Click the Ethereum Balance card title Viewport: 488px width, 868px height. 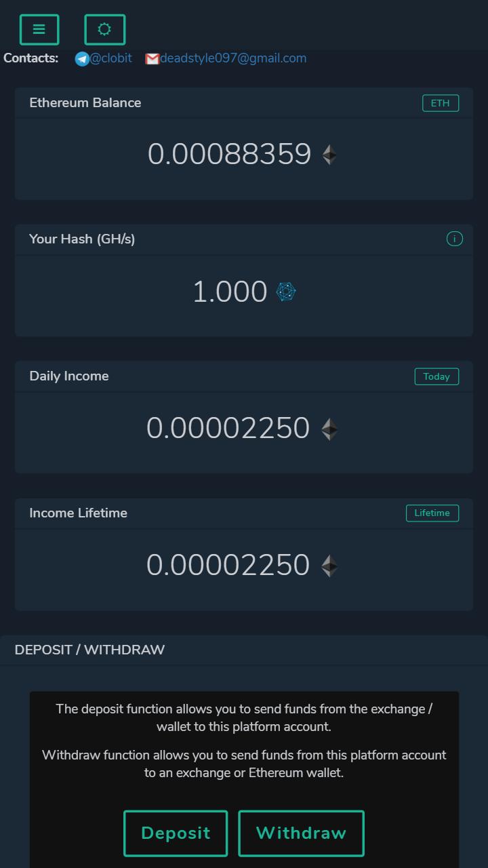point(85,103)
